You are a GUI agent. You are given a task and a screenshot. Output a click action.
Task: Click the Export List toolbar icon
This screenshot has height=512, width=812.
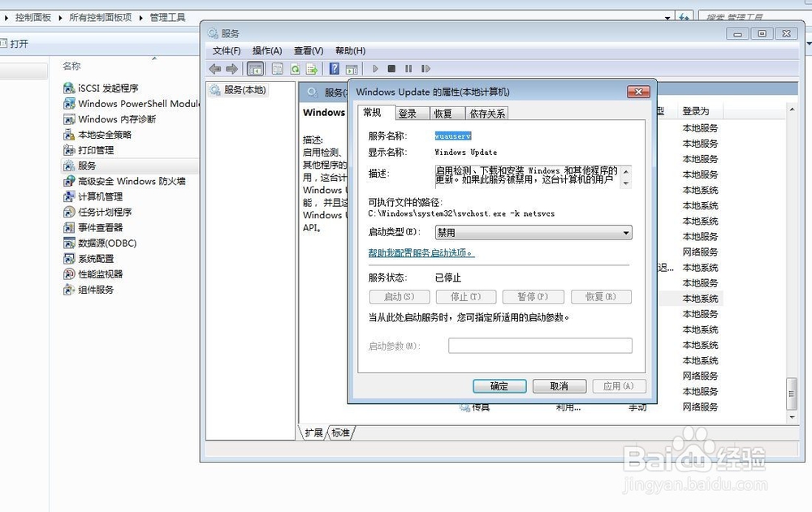click(x=312, y=69)
